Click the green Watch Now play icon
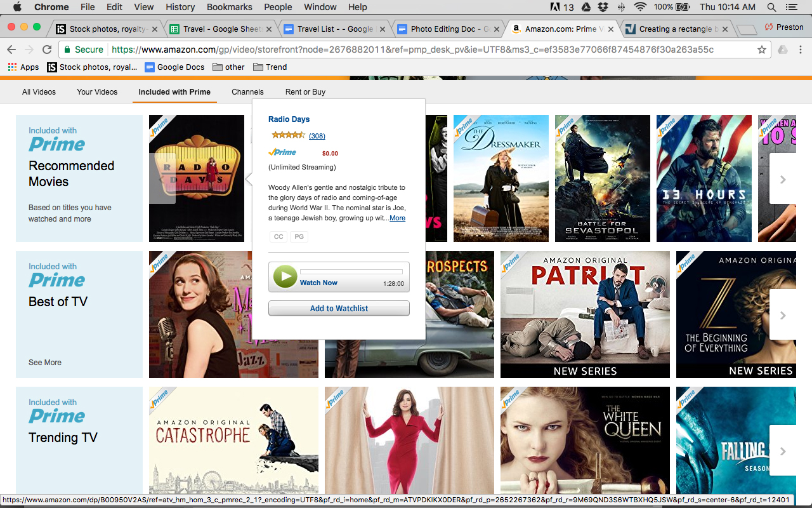Image resolution: width=812 pixels, height=508 pixels. [x=285, y=277]
